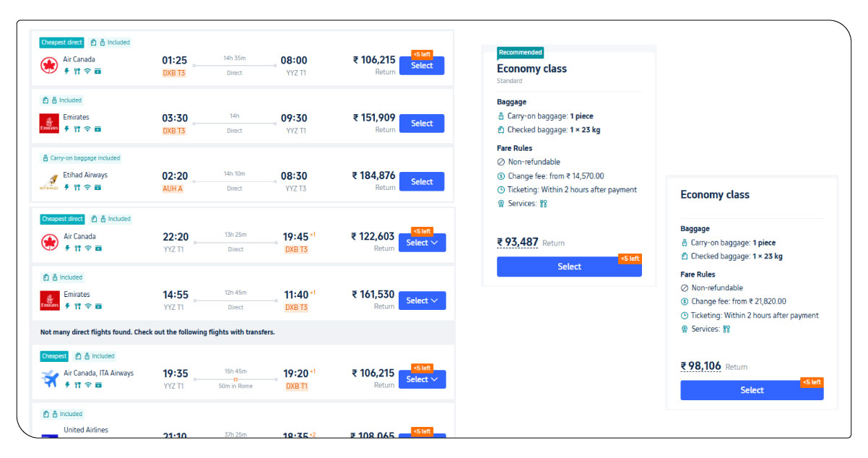This screenshot has height=458, width=868.
Task: Click the Change fee coin icon
Action: pos(500,176)
